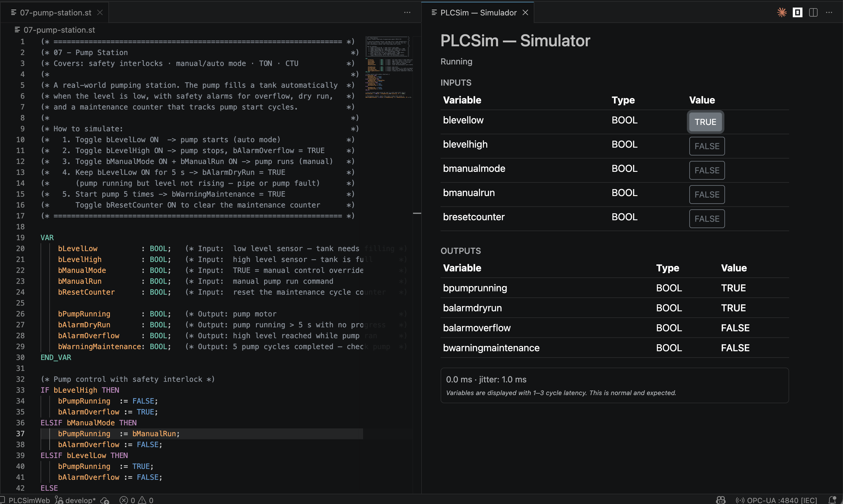Viewport: 843px width, 504px height.
Task: Click 'IF bLevelHigh THEN' on line 33
Action: pos(80,390)
